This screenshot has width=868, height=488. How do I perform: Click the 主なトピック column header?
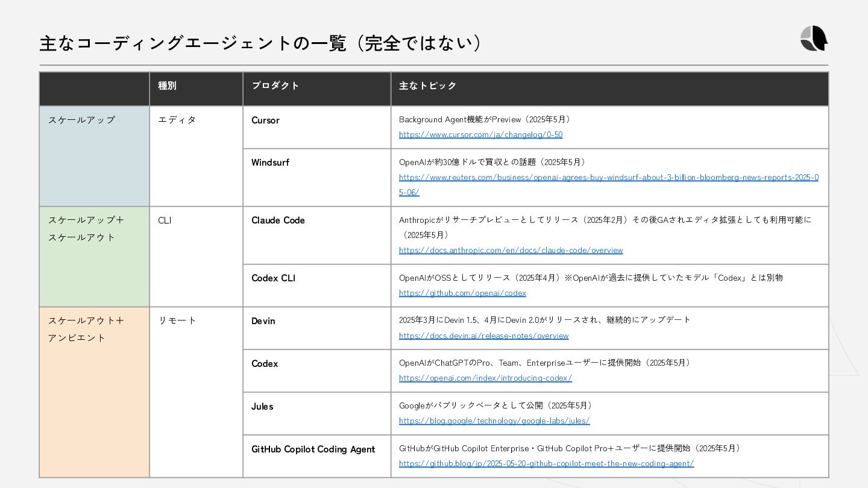click(609, 89)
